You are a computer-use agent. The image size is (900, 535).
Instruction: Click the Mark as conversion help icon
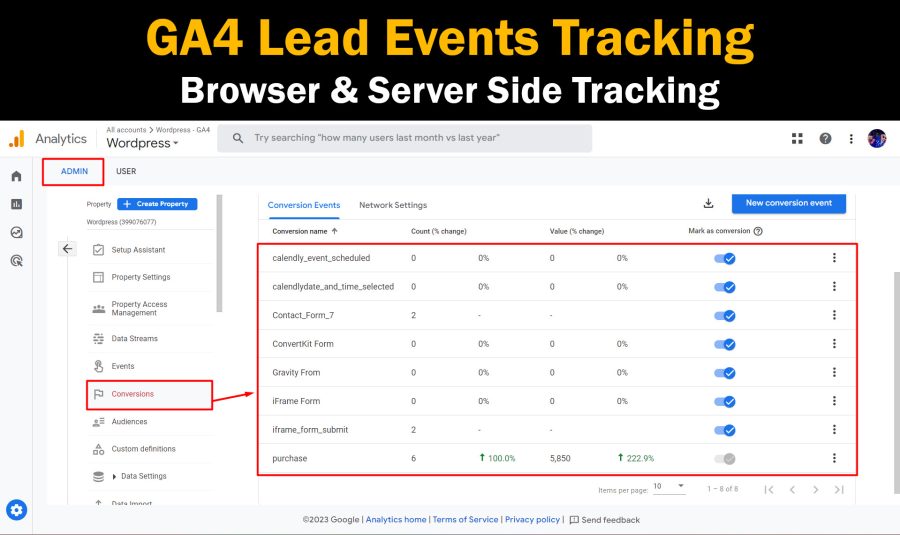point(758,231)
